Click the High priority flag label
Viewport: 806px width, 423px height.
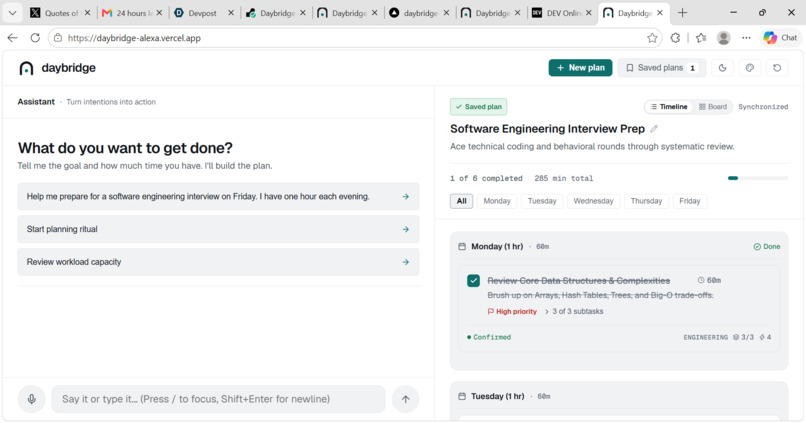coord(512,311)
